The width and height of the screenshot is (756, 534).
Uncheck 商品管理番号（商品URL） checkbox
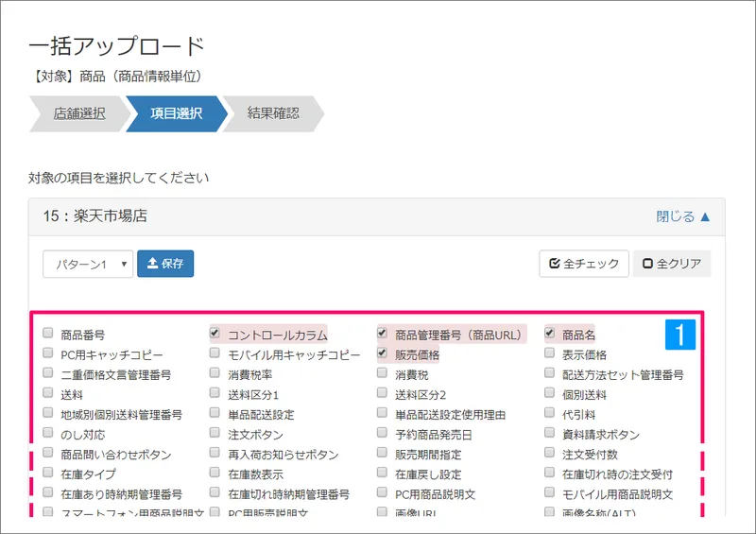tap(382, 333)
